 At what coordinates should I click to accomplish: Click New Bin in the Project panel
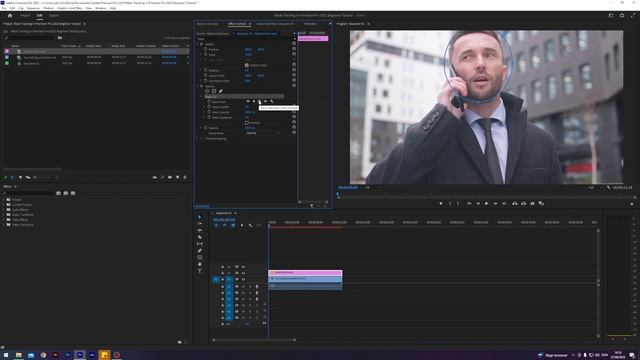coord(170,177)
